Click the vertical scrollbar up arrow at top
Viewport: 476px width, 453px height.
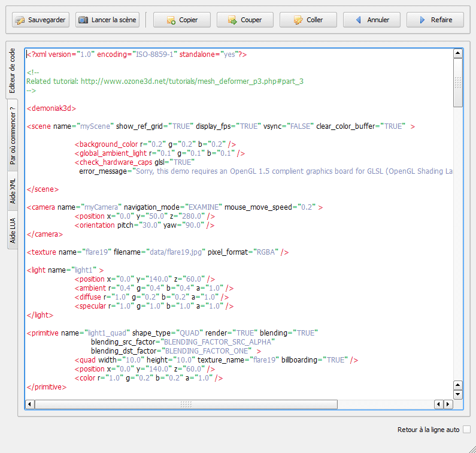[x=458, y=53]
